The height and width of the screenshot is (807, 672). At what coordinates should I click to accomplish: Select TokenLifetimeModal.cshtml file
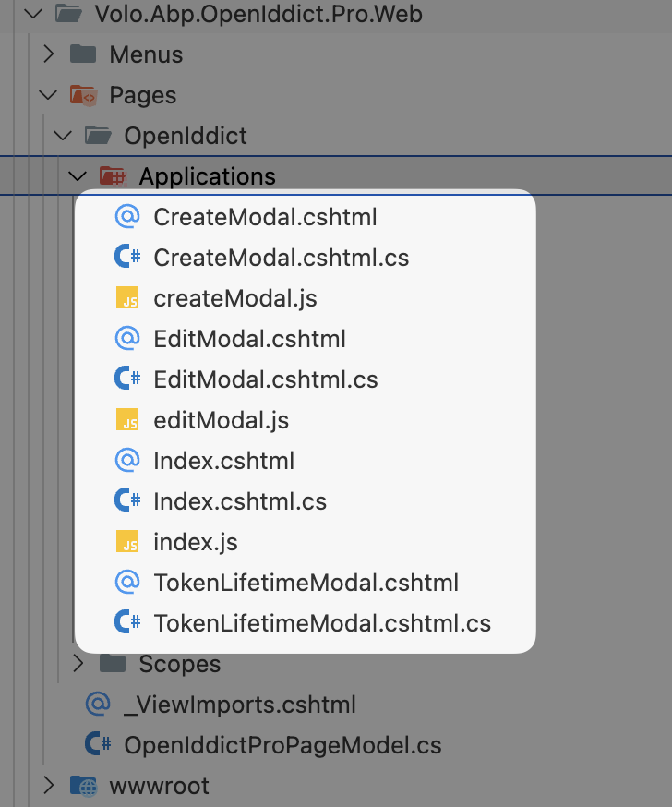(306, 583)
